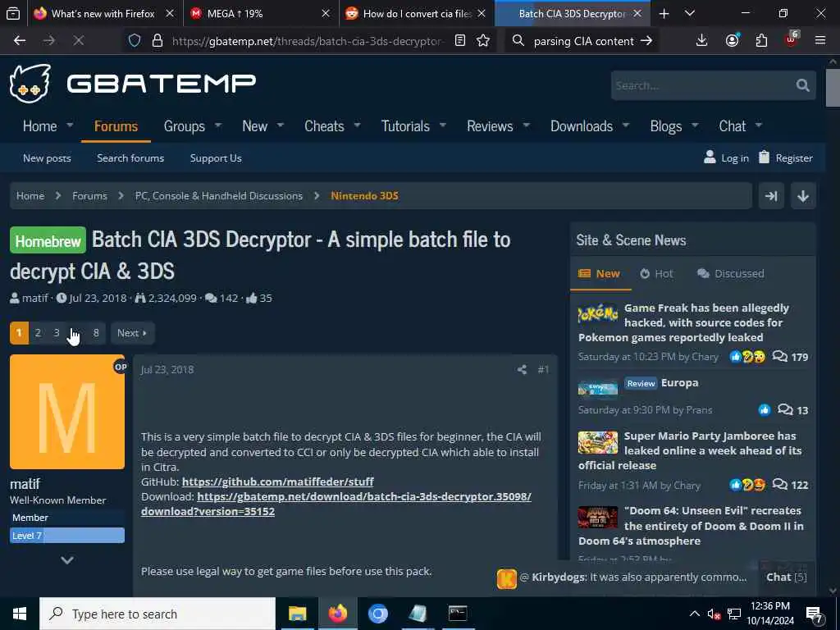
Task: Expand the Downloads dropdown arrow
Action: click(626, 126)
